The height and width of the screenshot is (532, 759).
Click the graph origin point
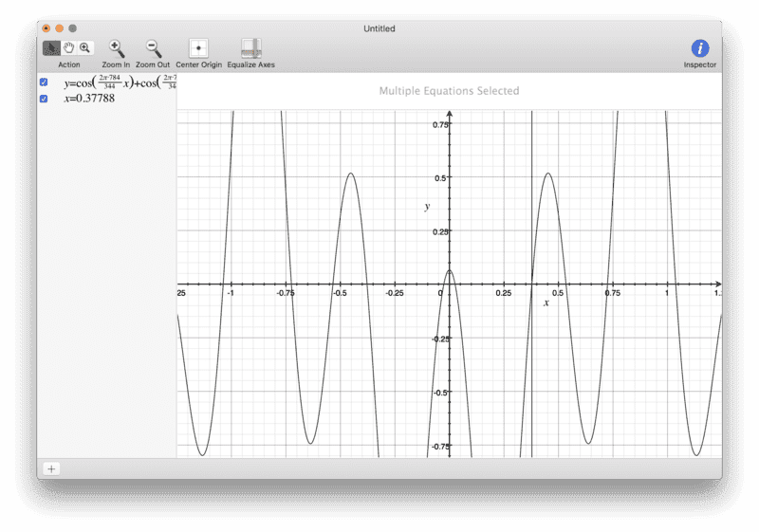click(449, 284)
